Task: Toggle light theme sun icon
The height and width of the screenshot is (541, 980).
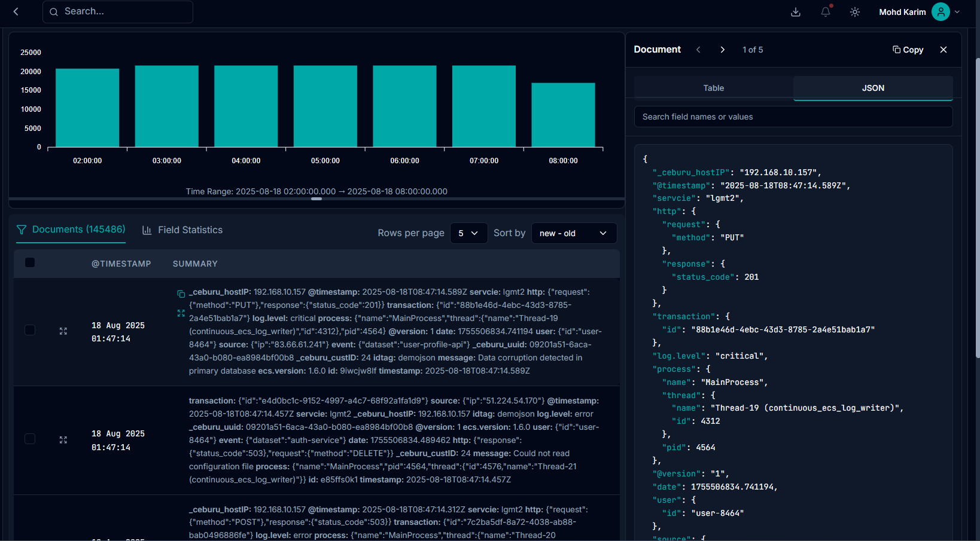Action: (855, 12)
